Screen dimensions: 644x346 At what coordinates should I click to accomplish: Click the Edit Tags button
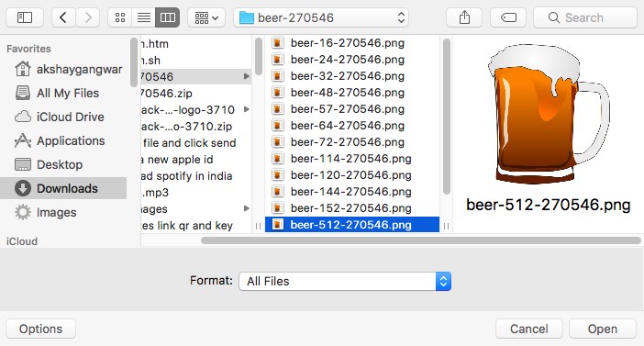pyautogui.click(x=508, y=17)
